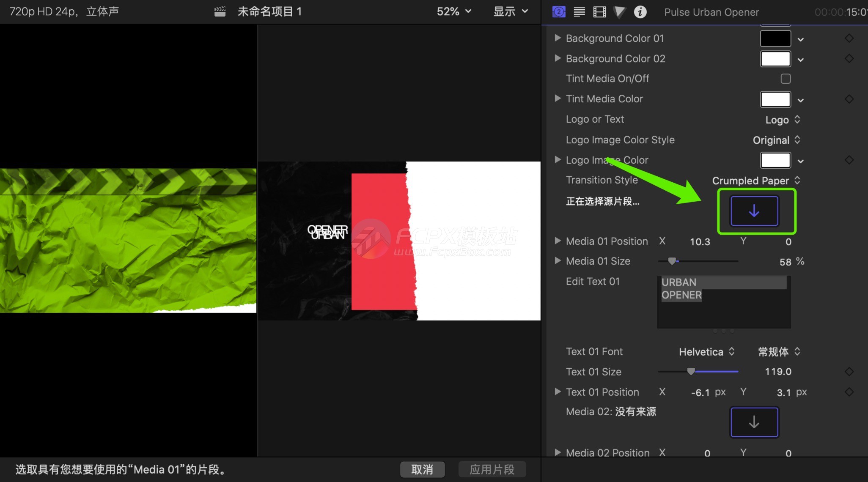Open the Text inspector icon

[x=579, y=12]
